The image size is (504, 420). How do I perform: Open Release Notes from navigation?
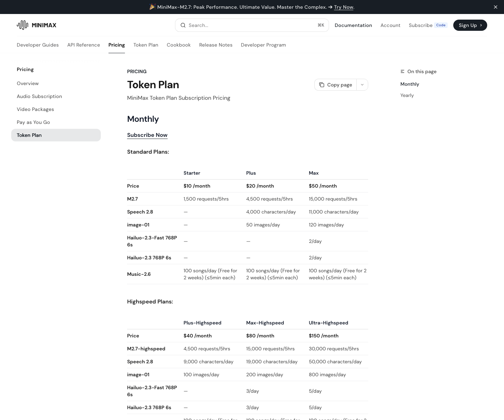pos(216,45)
